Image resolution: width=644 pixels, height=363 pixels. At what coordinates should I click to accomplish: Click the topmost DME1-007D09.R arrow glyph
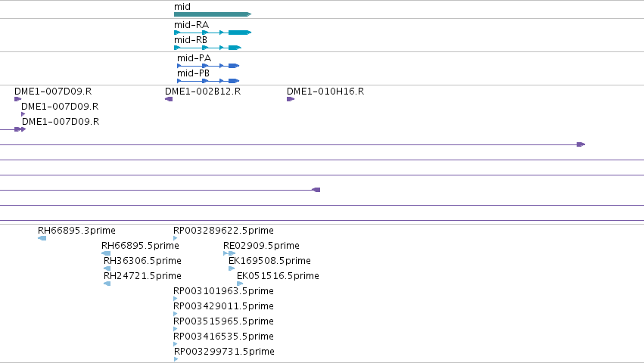point(17,99)
